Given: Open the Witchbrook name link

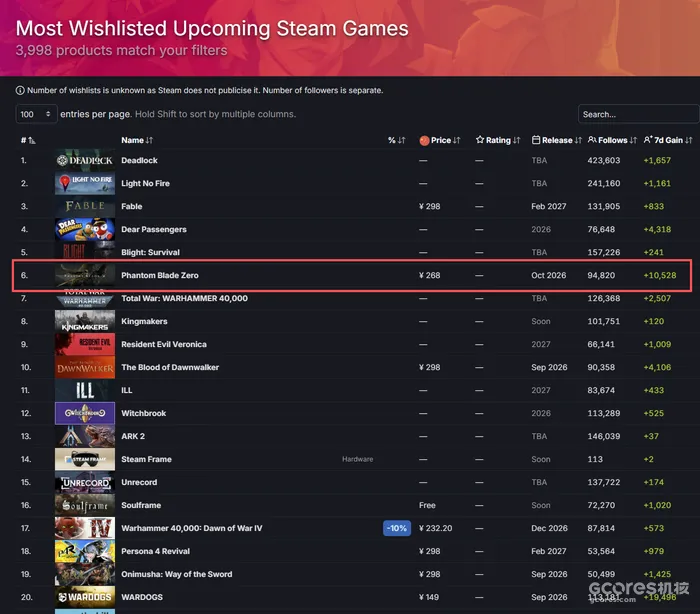Looking at the screenshot, I should (144, 414).
